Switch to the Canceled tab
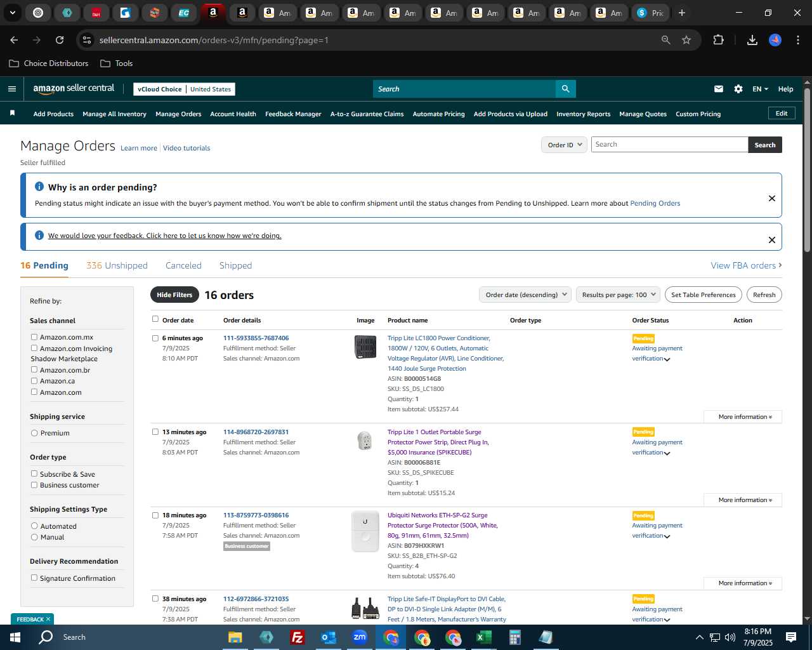Viewport: 812px width, 650px height. 183,265
